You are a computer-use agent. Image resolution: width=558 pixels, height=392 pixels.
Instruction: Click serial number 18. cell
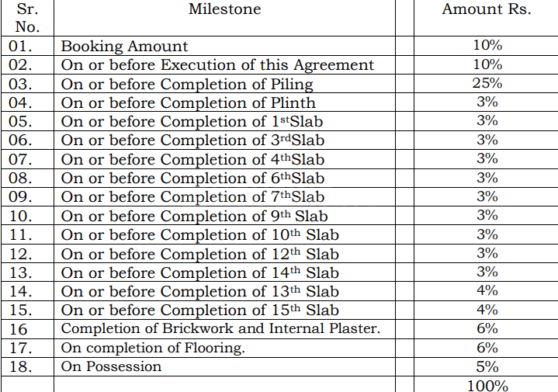[x=22, y=366]
